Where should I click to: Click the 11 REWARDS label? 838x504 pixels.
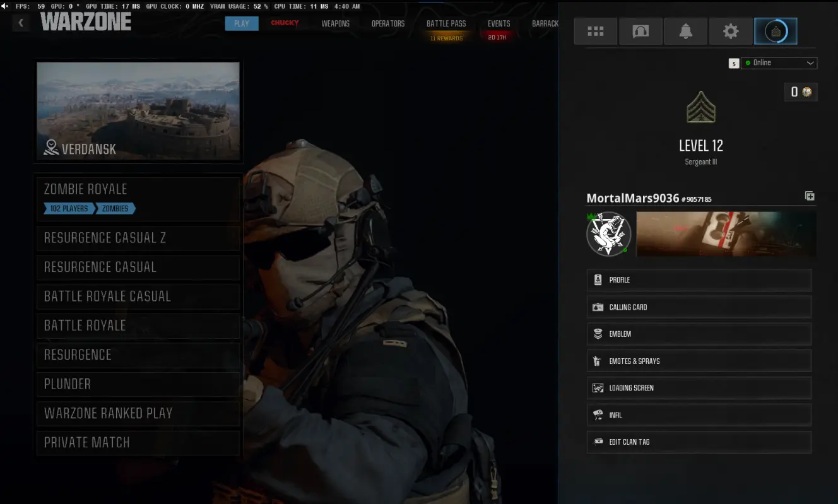[x=446, y=38]
